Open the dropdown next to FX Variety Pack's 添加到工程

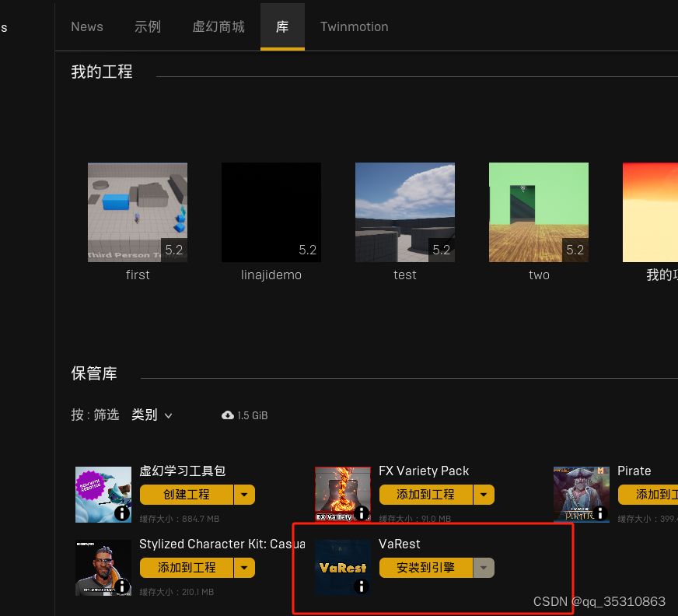484,495
